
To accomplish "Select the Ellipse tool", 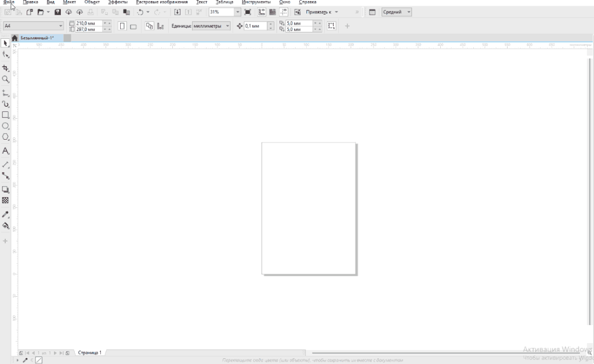I will 5,126.
